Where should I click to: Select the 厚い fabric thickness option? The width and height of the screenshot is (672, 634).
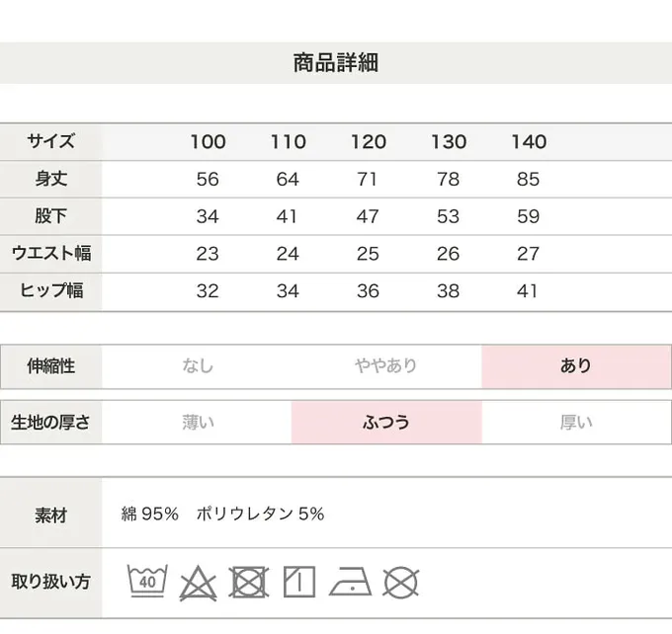pos(576,423)
